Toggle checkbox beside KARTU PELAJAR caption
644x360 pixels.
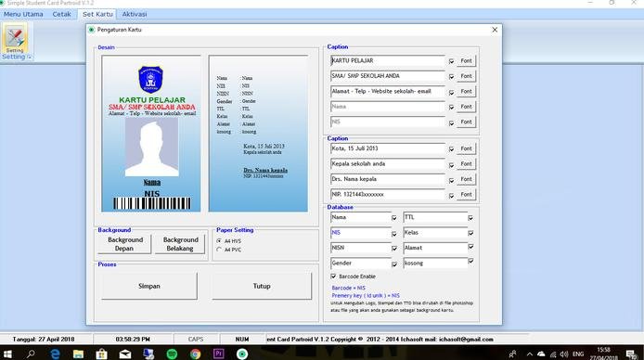pyautogui.click(x=451, y=61)
